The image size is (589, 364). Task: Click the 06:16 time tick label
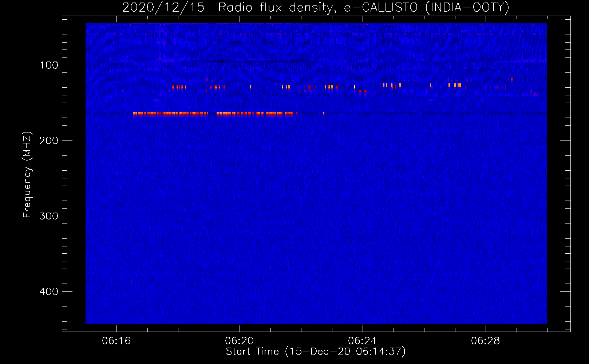coord(116,341)
